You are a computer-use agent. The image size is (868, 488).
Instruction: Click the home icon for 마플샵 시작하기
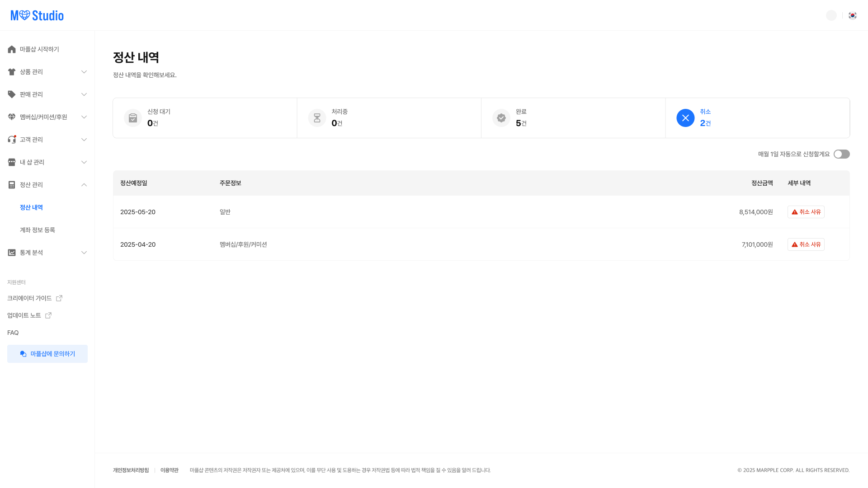12,49
